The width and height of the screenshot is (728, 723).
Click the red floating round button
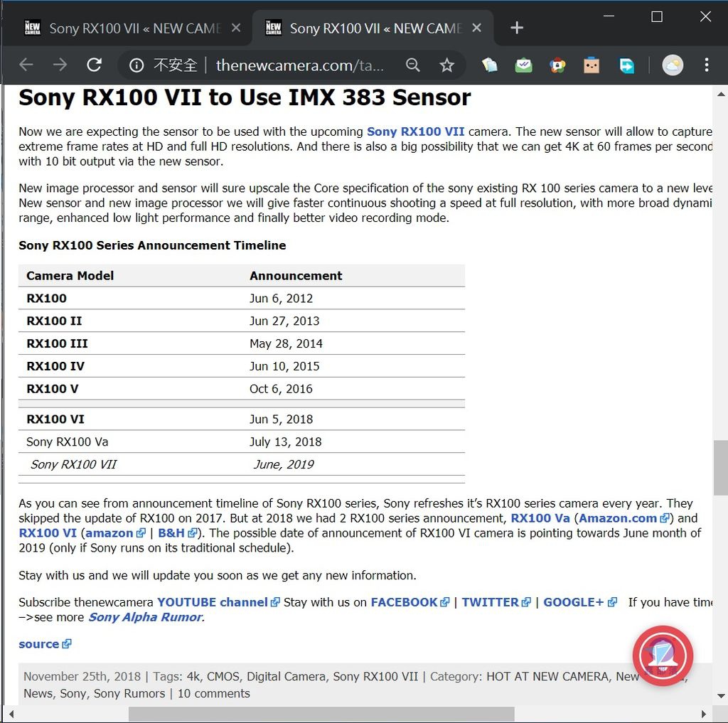coord(663,655)
